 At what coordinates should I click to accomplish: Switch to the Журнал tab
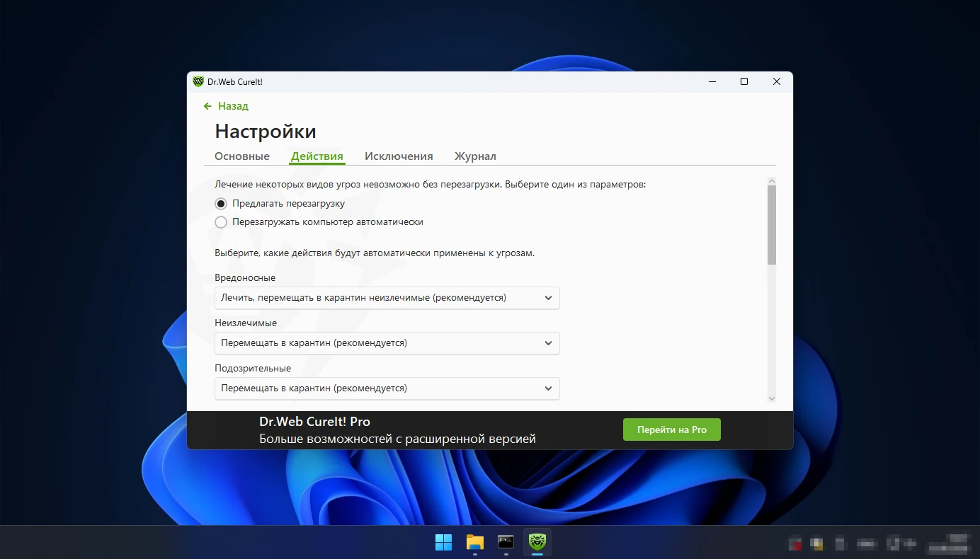point(475,156)
